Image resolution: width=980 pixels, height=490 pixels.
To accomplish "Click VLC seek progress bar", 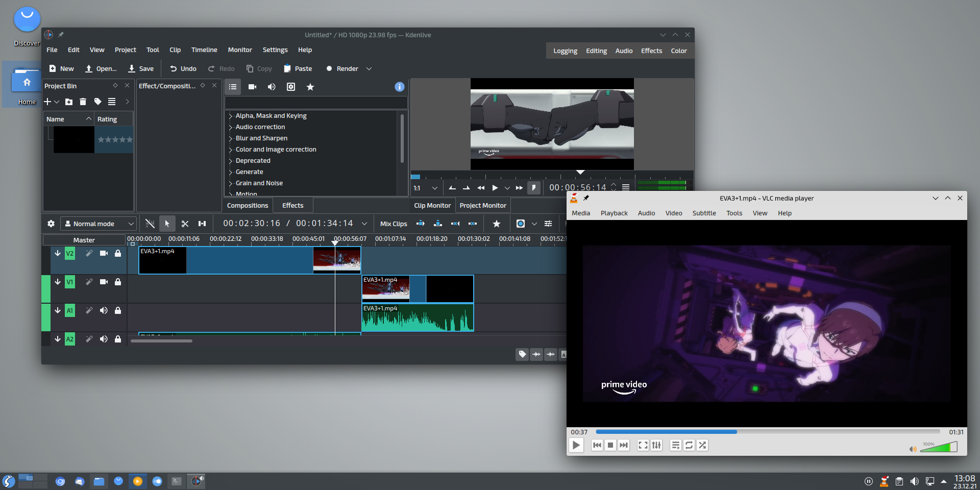I will (768, 432).
